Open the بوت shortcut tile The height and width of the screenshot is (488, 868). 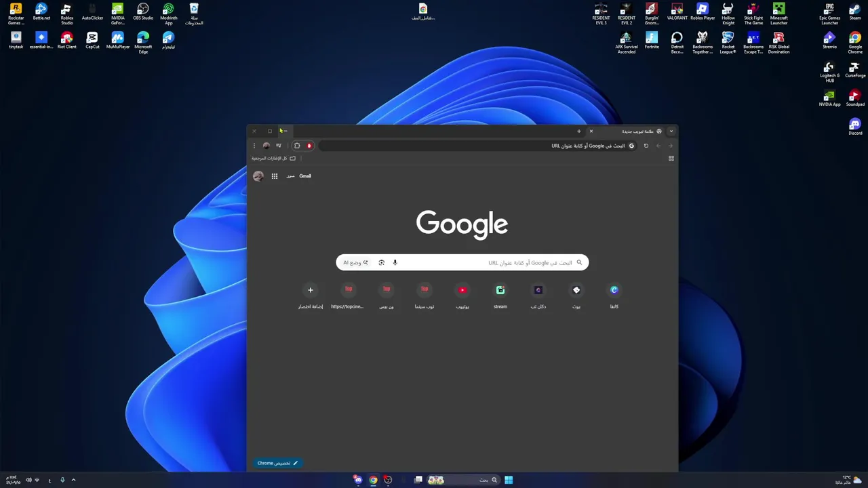pos(576,296)
